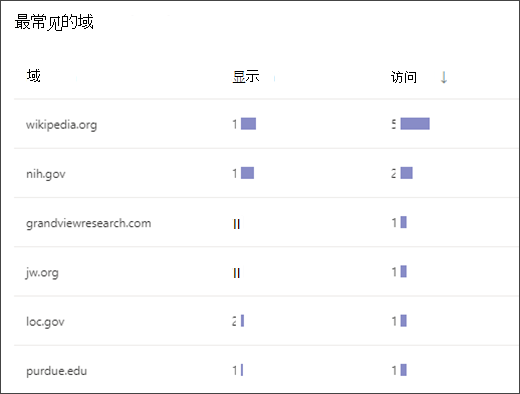
Task: Click wikipedia.org's 显示 bar
Action: [248, 124]
